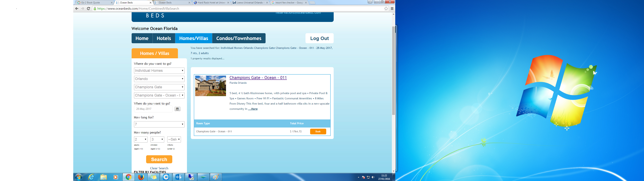
Task: Click the orange Search button
Action: click(x=159, y=159)
